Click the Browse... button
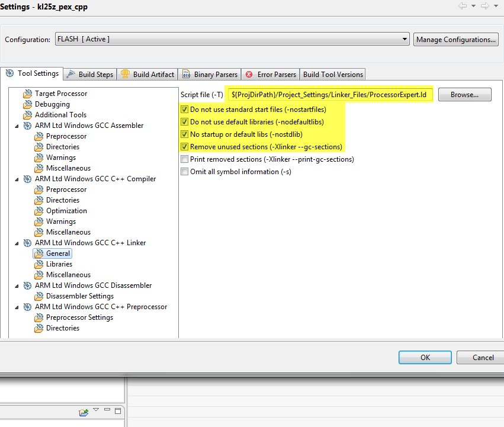 pyautogui.click(x=464, y=95)
